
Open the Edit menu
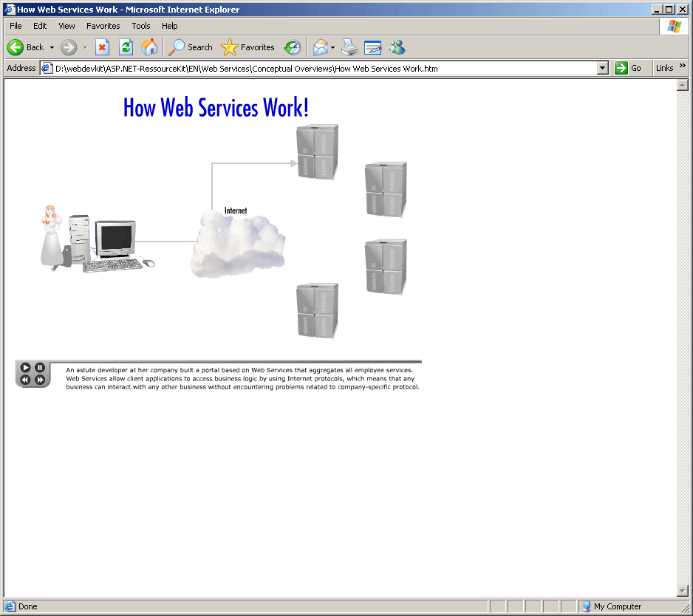coord(40,26)
